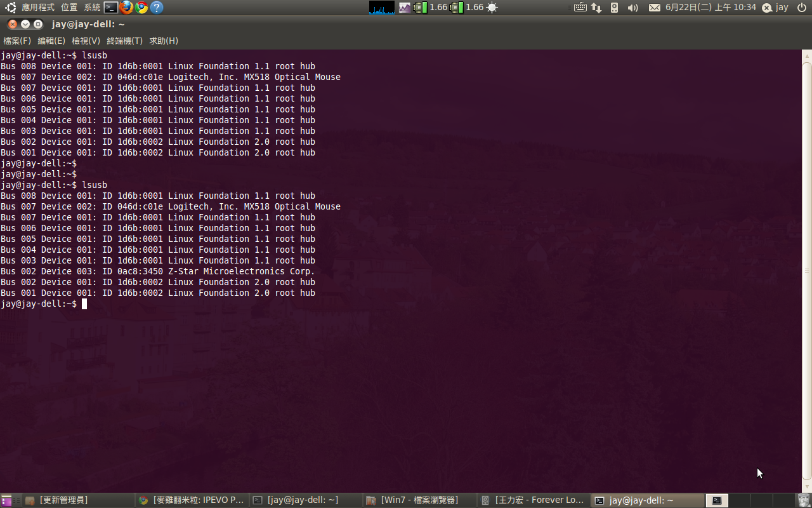Open the keyboard input method indicator
The height and width of the screenshot is (508, 812).
[x=580, y=8]
